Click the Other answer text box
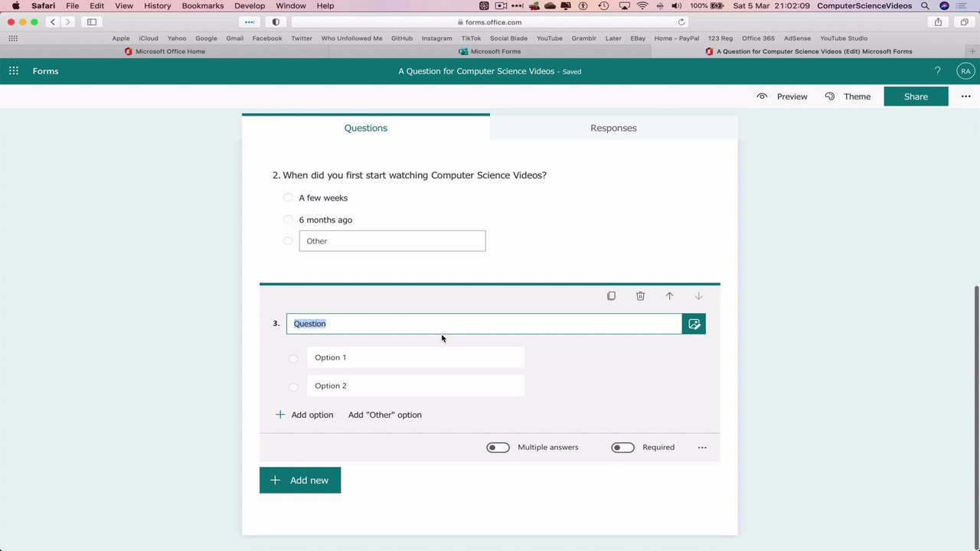This screenshot has width=980, height=551. [392, 241]
